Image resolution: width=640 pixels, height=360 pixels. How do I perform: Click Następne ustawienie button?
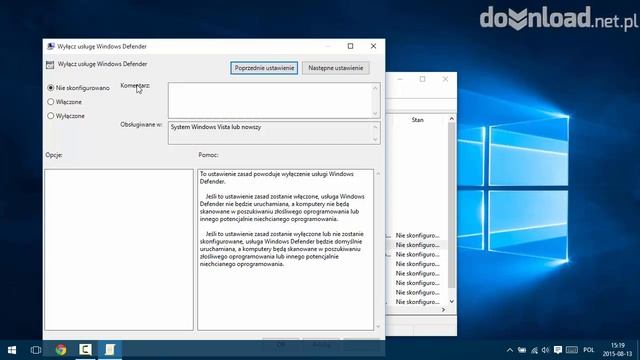(x=336, y=68)
